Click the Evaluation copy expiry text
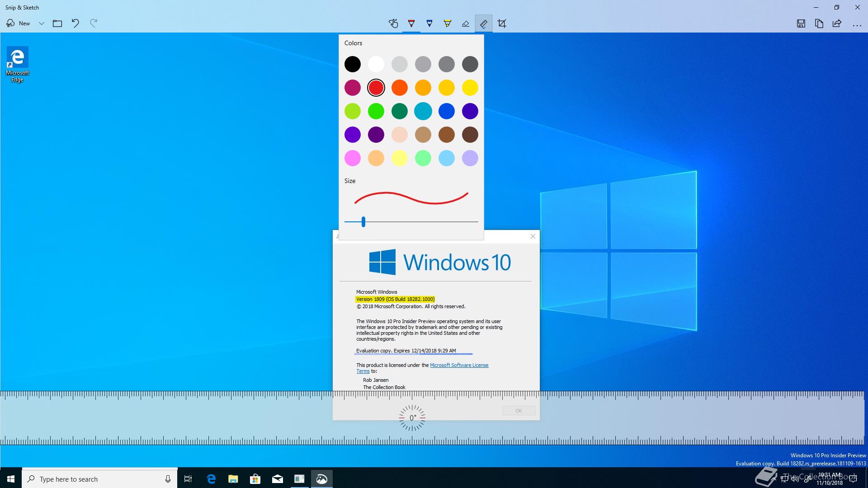 point(406,351)
